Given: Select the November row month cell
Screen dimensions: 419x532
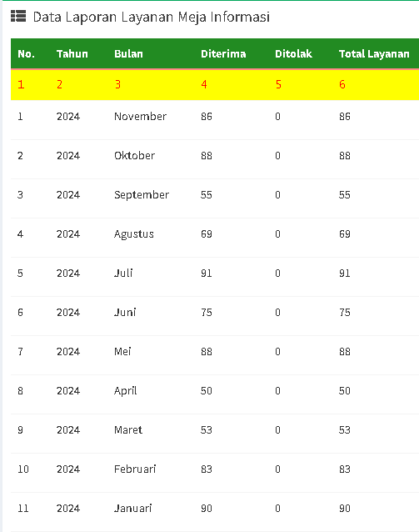Looking at the screenshot, I should (x=140, y=117).
